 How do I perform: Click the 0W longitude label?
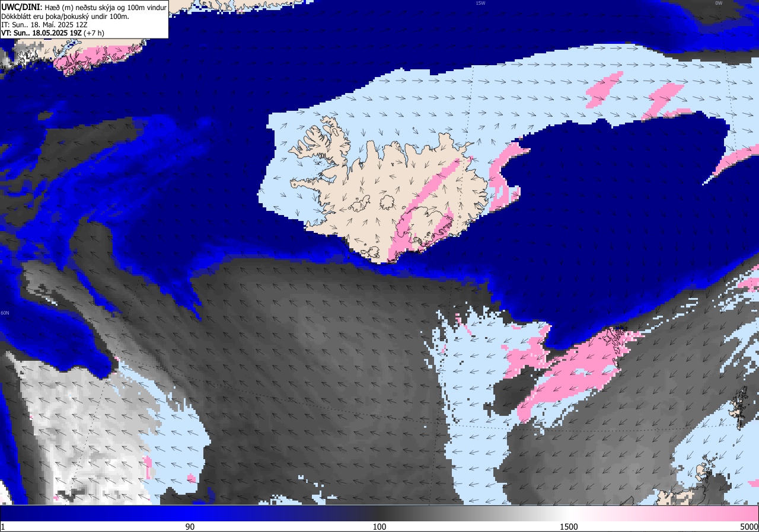(x=719, y=3)
